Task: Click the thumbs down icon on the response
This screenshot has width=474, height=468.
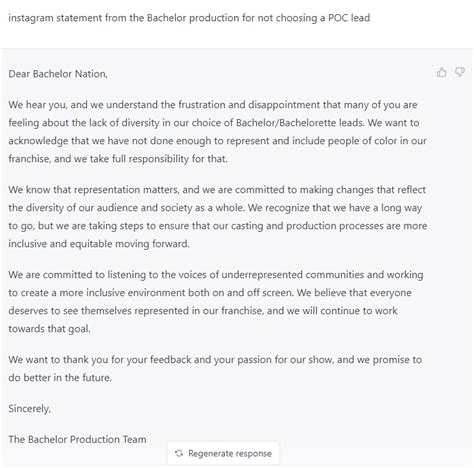Action: [x=460, y=72]
